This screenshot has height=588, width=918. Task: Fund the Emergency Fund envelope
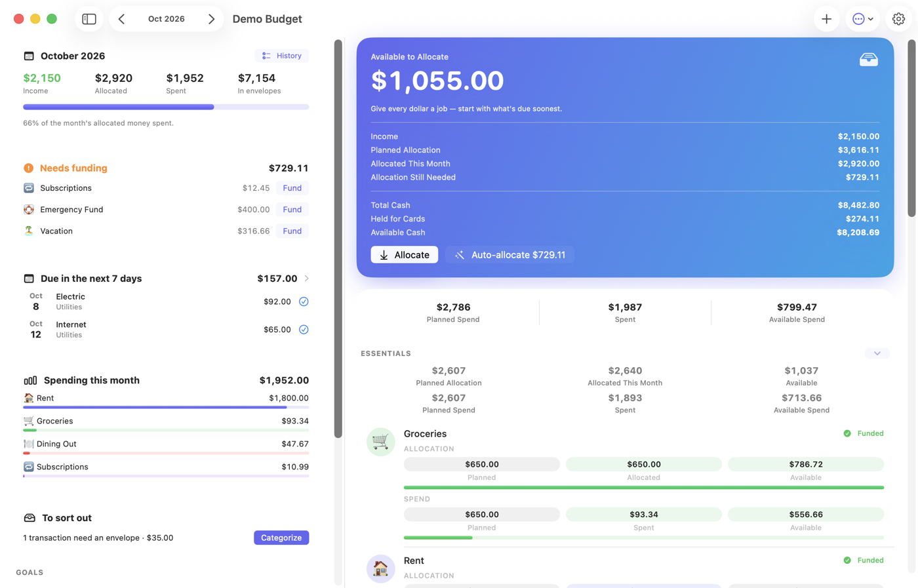[x=292, y=210]
